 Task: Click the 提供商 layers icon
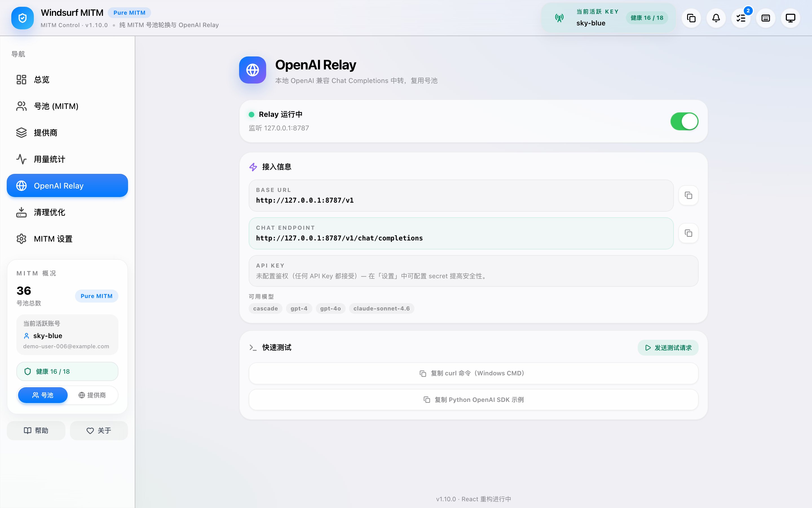(x=21, y=133)
